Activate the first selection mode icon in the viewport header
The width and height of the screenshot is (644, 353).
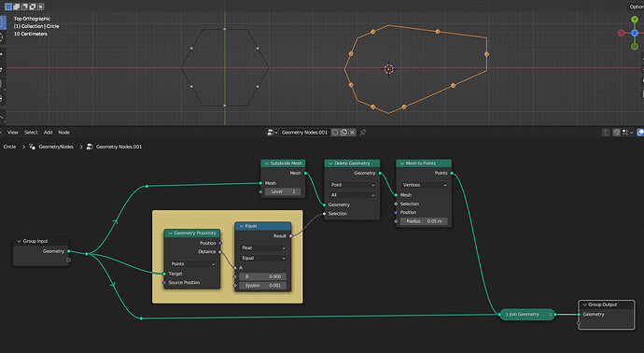(8, 7)
